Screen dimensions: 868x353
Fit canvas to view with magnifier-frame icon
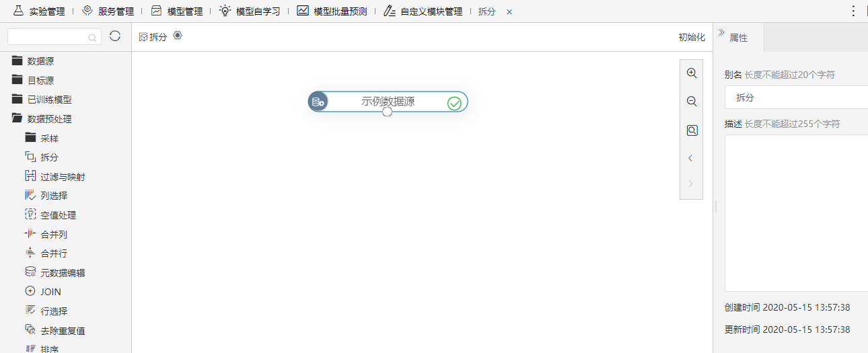click(691, 130)
